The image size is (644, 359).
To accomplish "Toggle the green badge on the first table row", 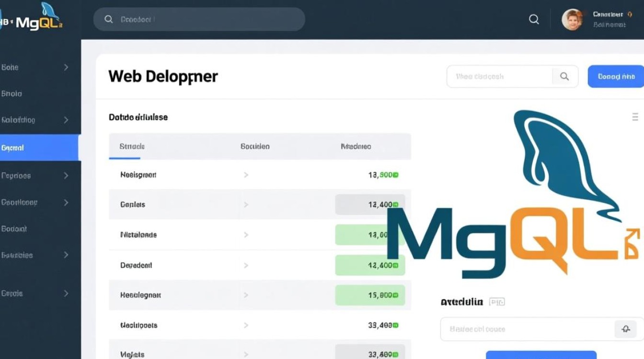I will pyautogui.click(x=394, y=174).
